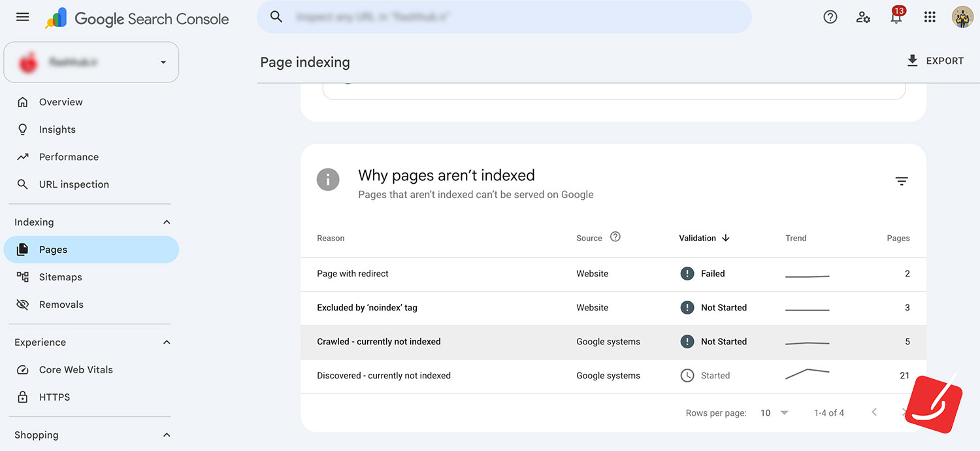
Task: Open the Google apps grid
Action: (x=930, y=17)
